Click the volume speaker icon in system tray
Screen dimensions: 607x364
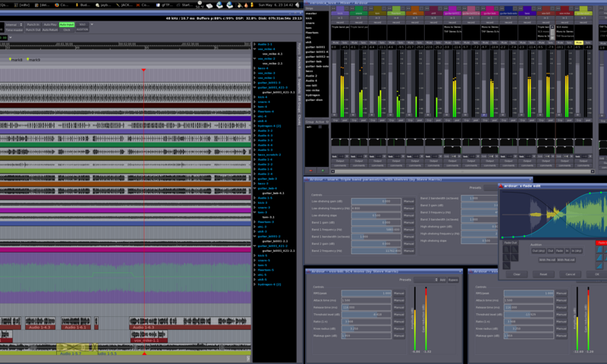click(x=297, y=5)
